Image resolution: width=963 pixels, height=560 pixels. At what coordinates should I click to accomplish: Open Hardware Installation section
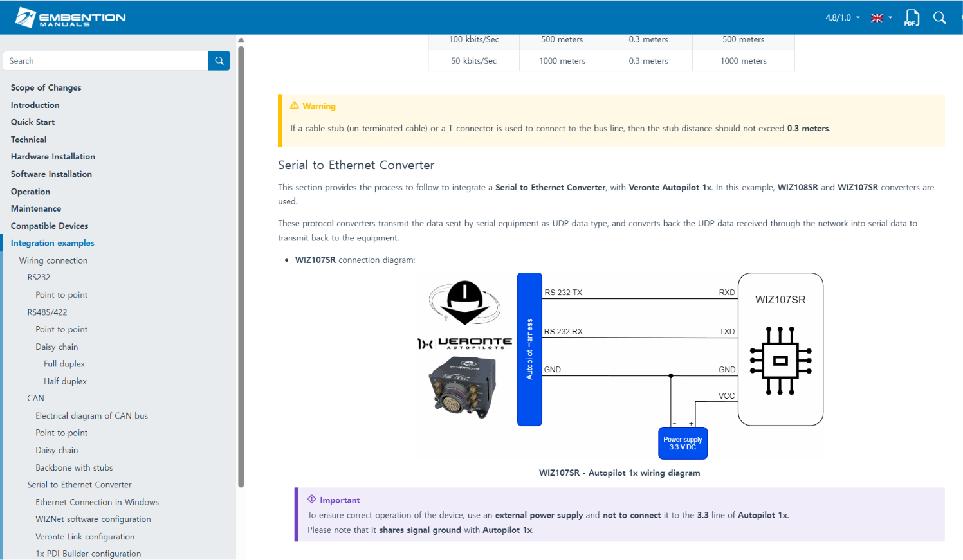53,156
